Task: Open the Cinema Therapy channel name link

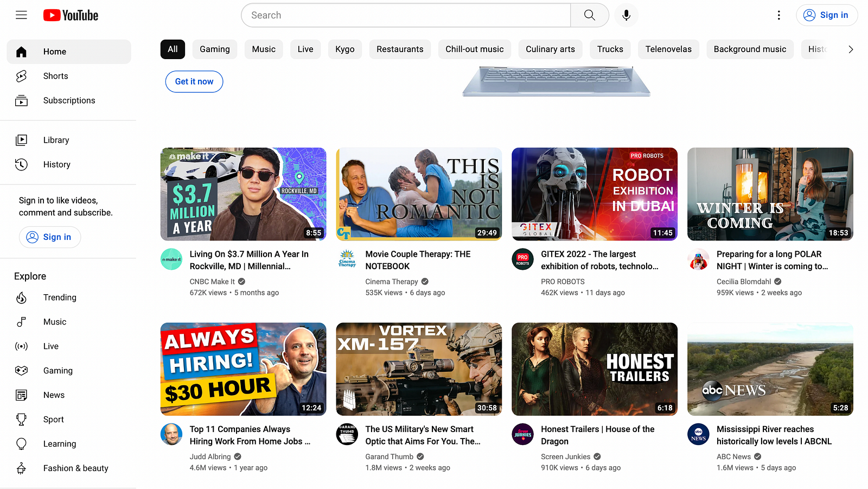Action: [392, 282]
